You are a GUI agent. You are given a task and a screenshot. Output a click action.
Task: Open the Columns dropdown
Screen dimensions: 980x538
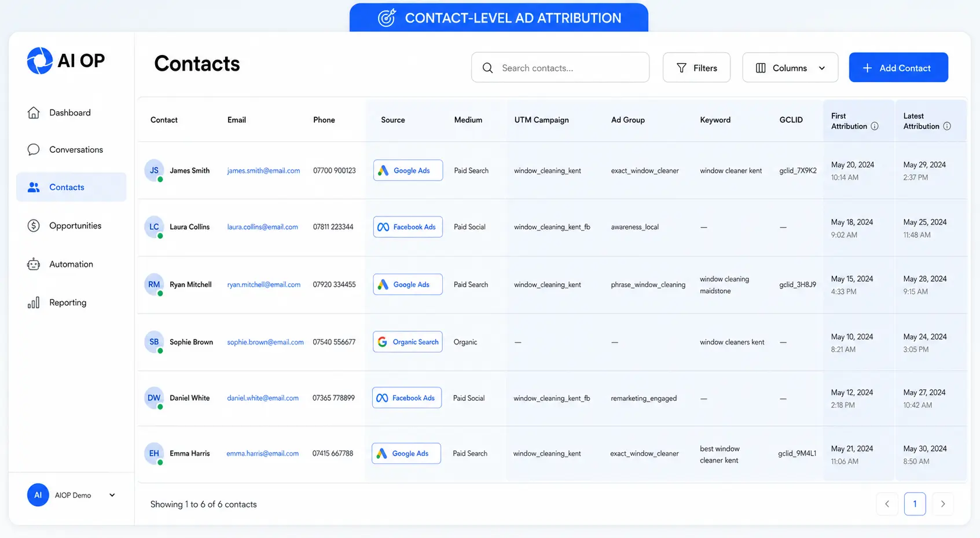(790, 68)
